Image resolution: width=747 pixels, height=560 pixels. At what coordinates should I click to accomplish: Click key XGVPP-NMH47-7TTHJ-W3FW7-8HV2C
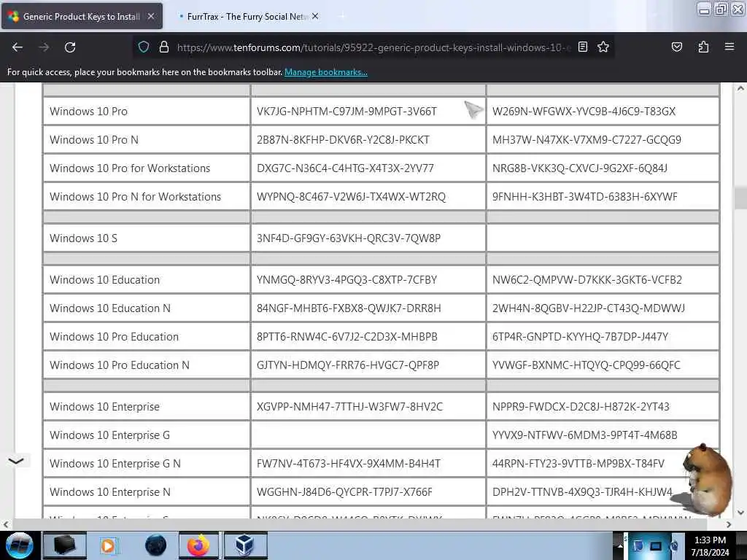349,407
